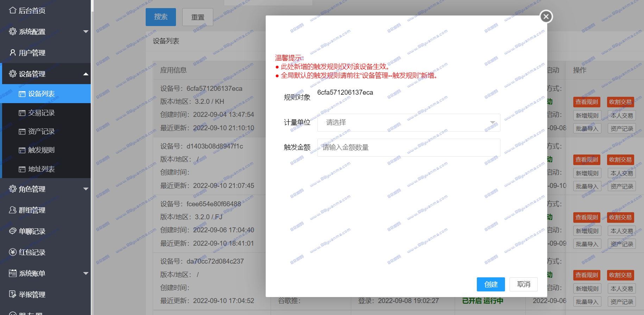Click the report icon for 举报管理
The height and width of the screenshot is (315, 644).
(13, 294)
